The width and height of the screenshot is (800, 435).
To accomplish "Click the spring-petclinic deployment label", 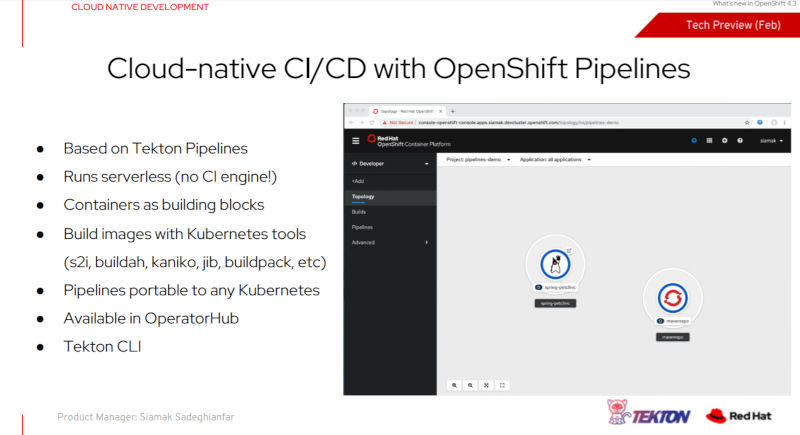I will click(556, 288).
